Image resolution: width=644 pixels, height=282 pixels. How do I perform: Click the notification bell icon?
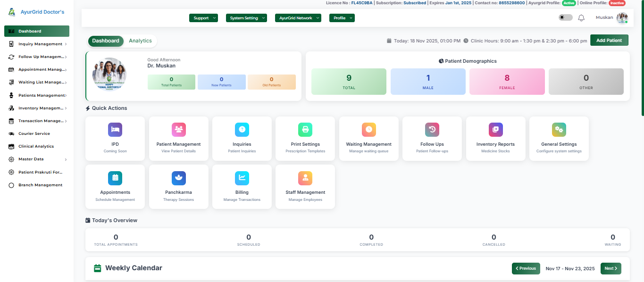(x=581, y=17)
